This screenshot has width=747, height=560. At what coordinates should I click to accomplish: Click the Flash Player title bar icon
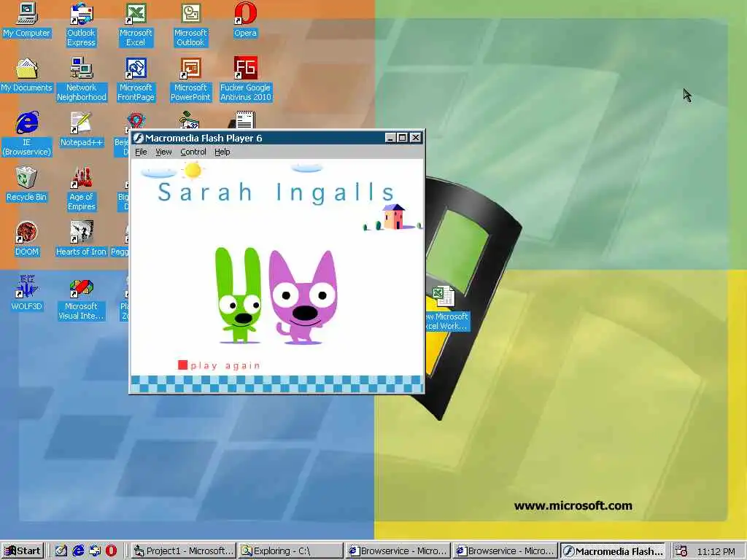(138, 138)
